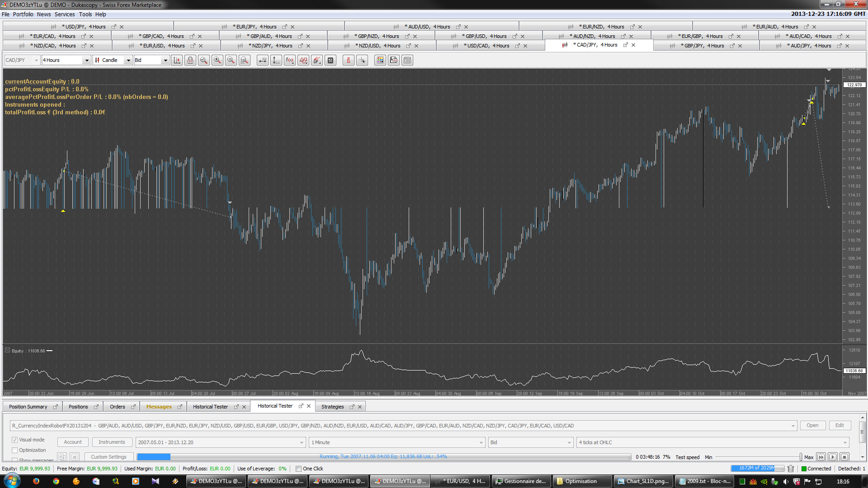Open Google Chrome from taskbar
The height and width of the screenshot is (488, 868).
tap(56, 481)
